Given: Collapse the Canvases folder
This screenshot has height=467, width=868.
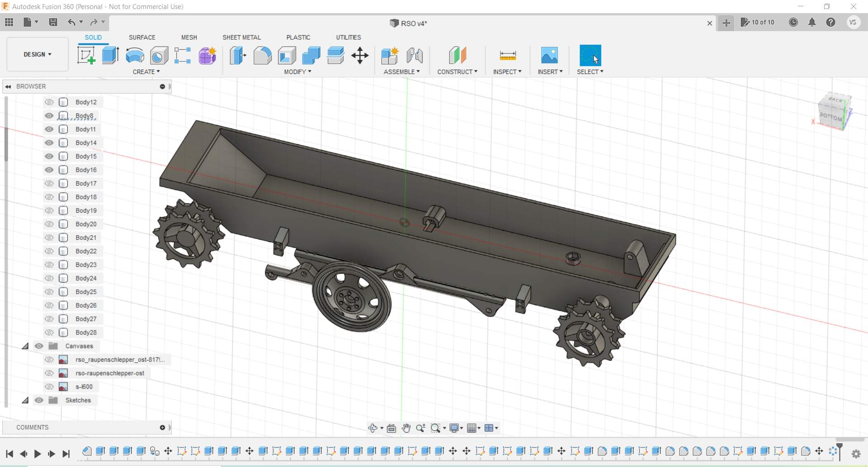Looking at the screenshot, I should [x=26, y=346].
